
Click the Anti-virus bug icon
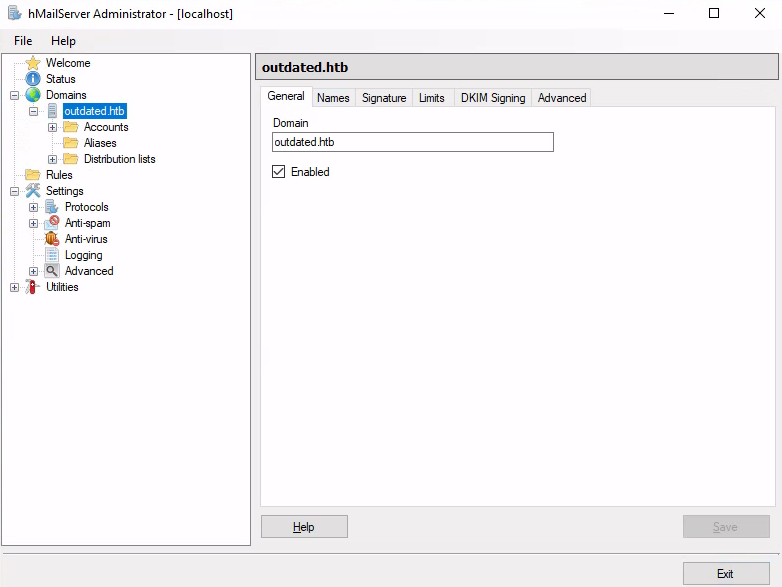click(52, 238)
